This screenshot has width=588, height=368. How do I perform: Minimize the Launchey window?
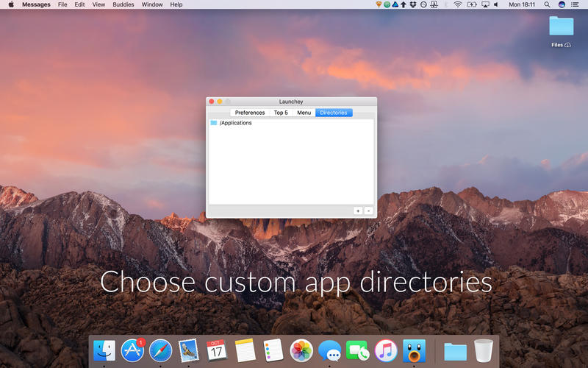pyautogui.click(x=220, y=102)
